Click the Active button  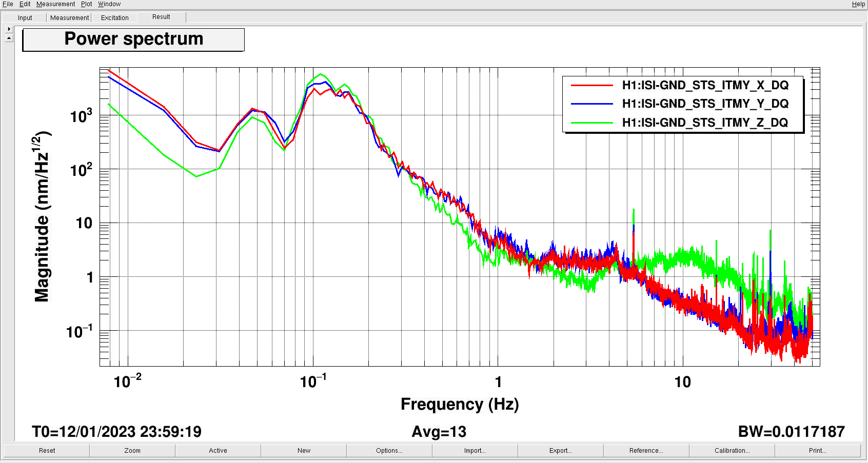coord(218,451)
